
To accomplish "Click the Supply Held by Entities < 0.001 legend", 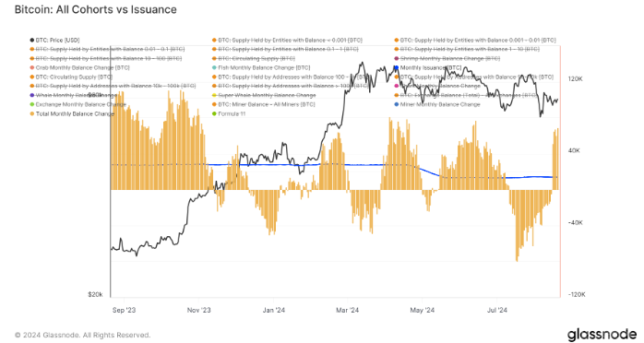I will [x=287, y=41].
